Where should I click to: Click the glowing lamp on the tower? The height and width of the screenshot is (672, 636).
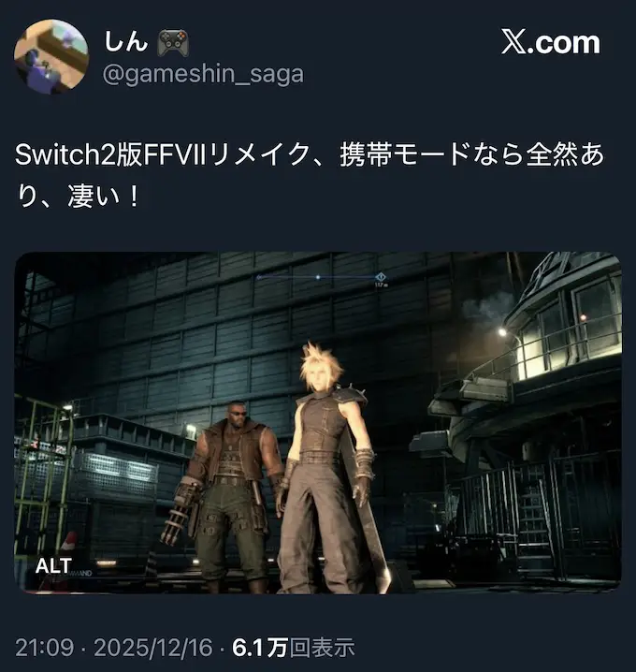[502, 331]
